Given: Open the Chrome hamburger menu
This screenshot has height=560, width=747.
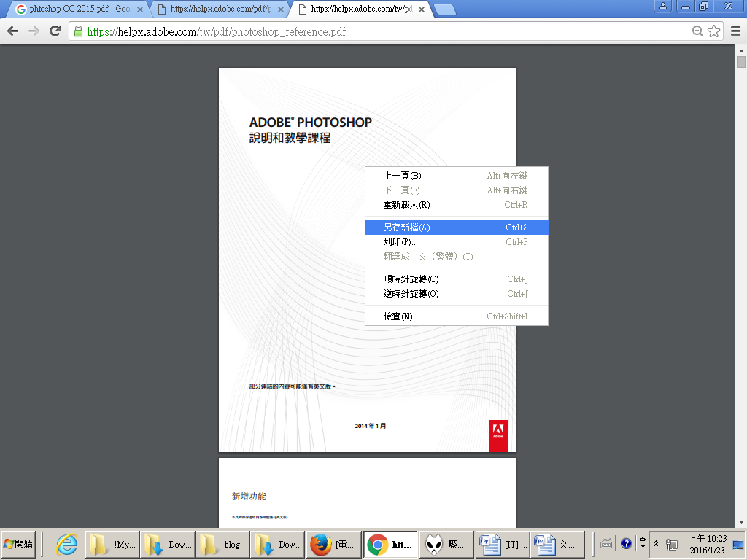Looking at the screenshot, I should click(735, 31).
